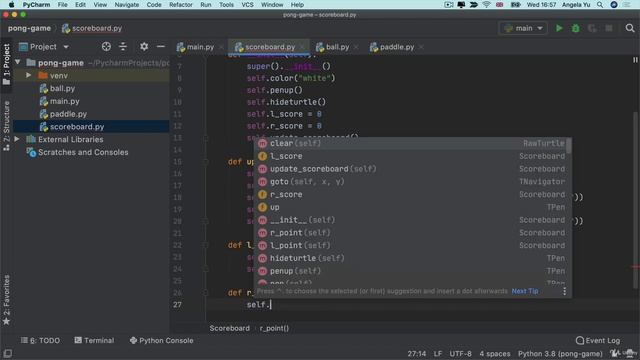Select Scratches and Consoles node

83,152
